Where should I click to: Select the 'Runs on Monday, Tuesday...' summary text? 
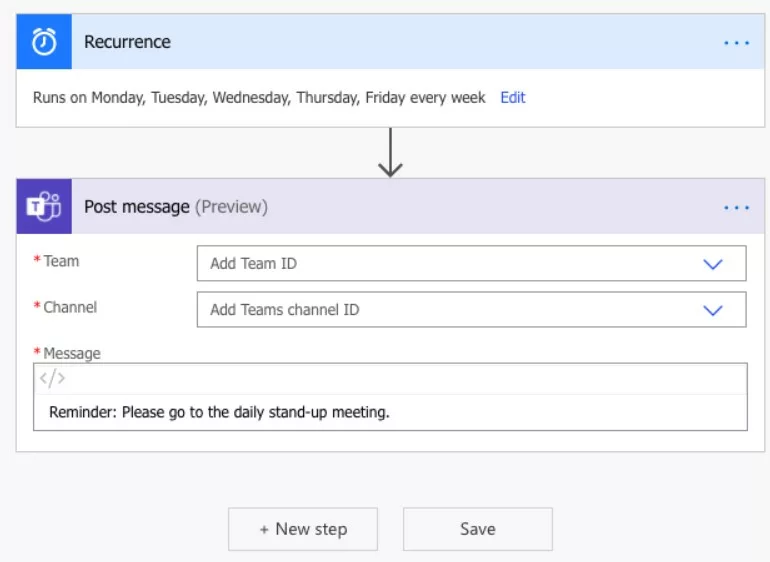pyautogui.click(x=259, y=97)
